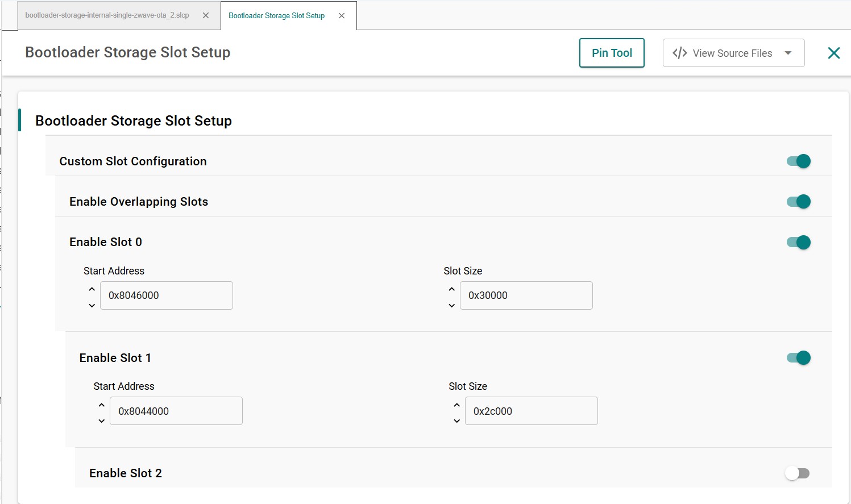Click the Custom Slot Configuration label

[133, 161]
